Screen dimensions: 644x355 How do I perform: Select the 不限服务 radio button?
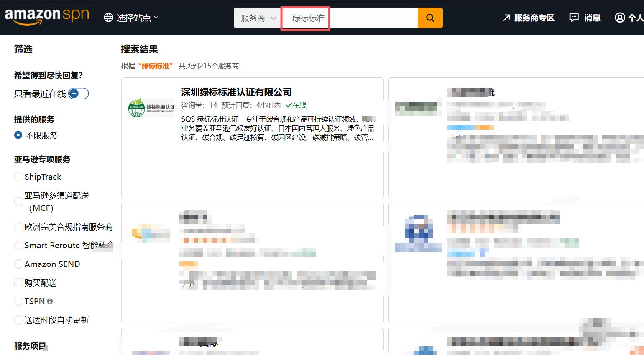point(18,135)
